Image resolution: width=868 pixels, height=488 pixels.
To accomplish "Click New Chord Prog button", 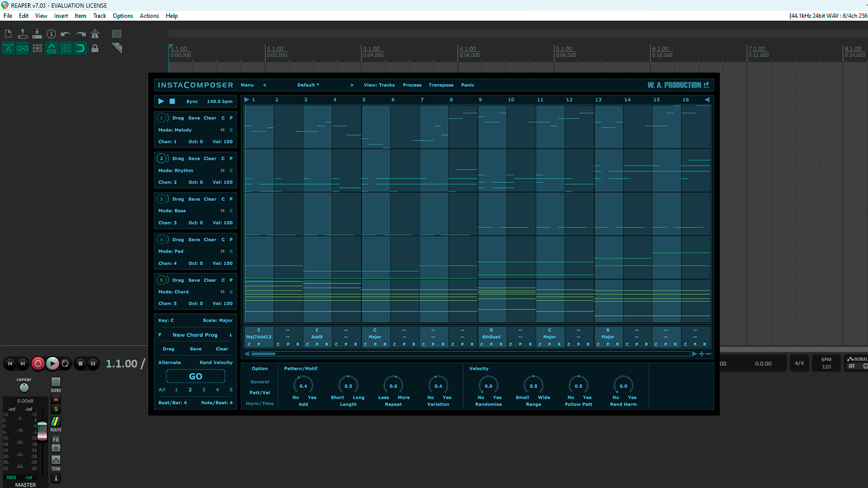I will [x=195, y=335].
